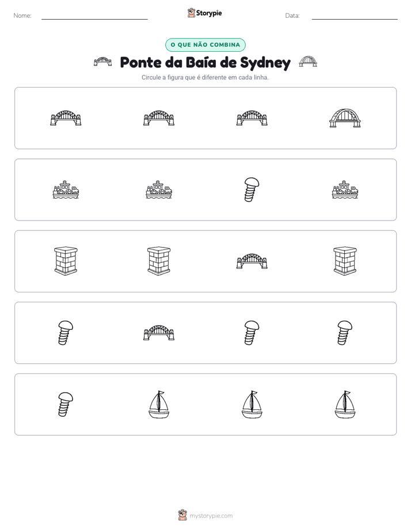Click the Storypie logo at top

[x=204, y=13]
